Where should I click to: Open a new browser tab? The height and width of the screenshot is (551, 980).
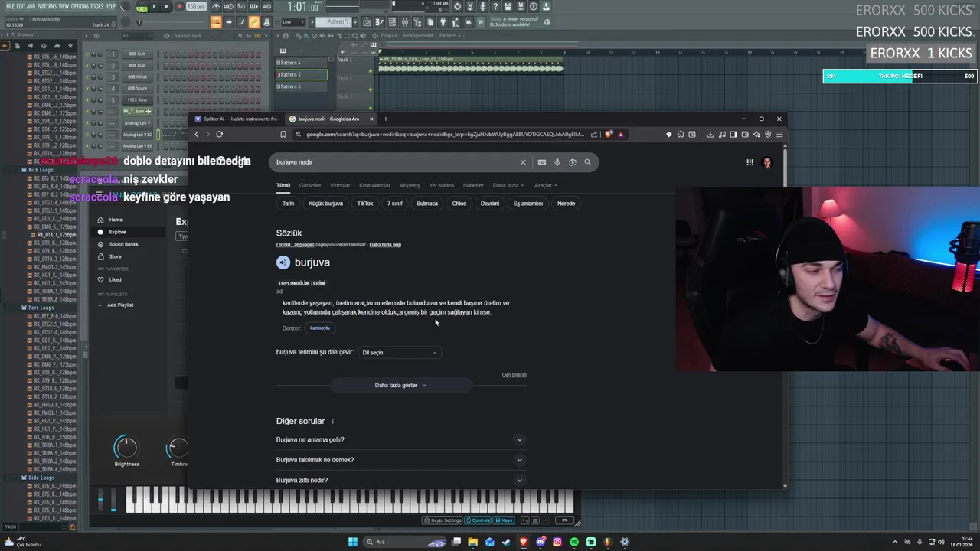click(x=386, y=119)
